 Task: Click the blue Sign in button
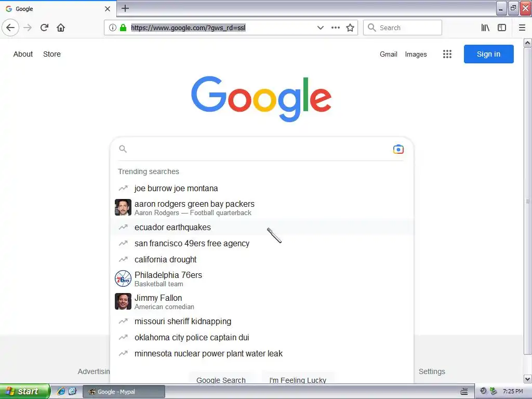click(488, 54)
